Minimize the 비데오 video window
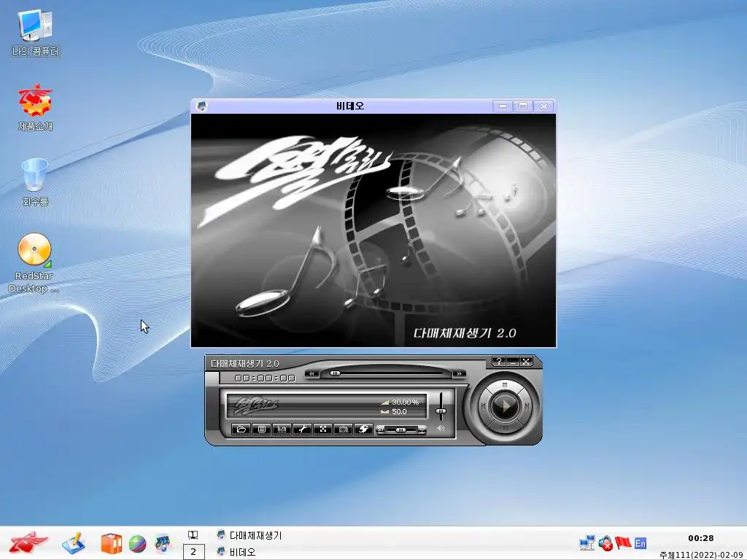This screenshot has width=747, height=560. click(503, 106)
